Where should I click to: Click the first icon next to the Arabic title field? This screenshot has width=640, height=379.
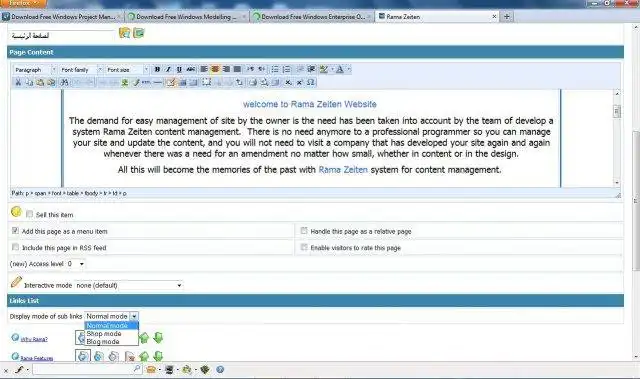(124, 33)
